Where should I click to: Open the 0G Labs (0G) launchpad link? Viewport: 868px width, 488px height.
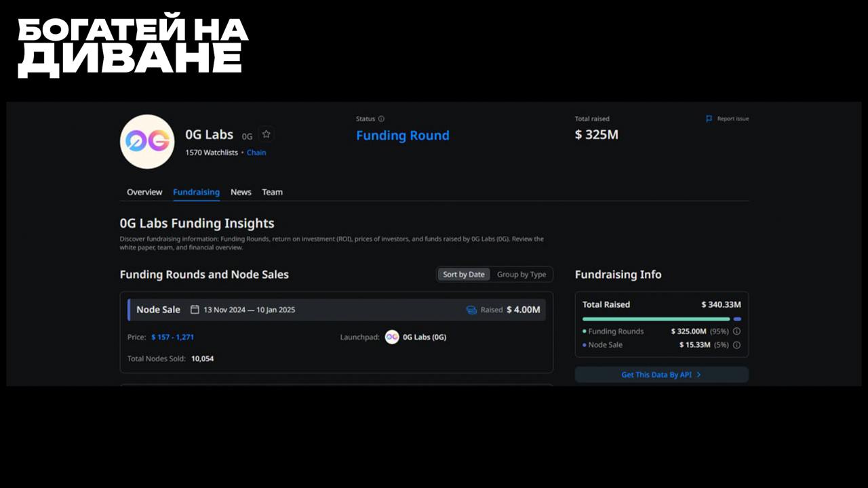click(425, 337)
